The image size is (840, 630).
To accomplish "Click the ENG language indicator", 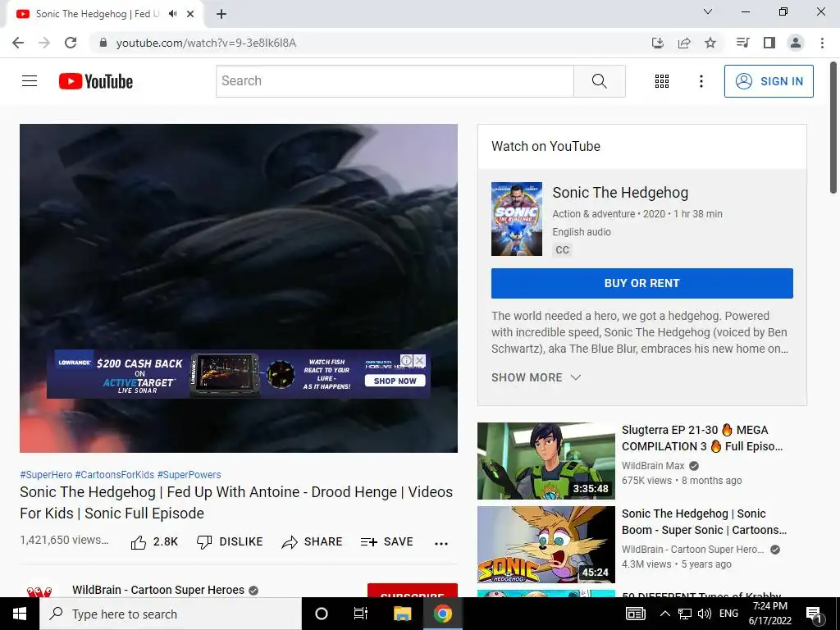I will [728, 614].
